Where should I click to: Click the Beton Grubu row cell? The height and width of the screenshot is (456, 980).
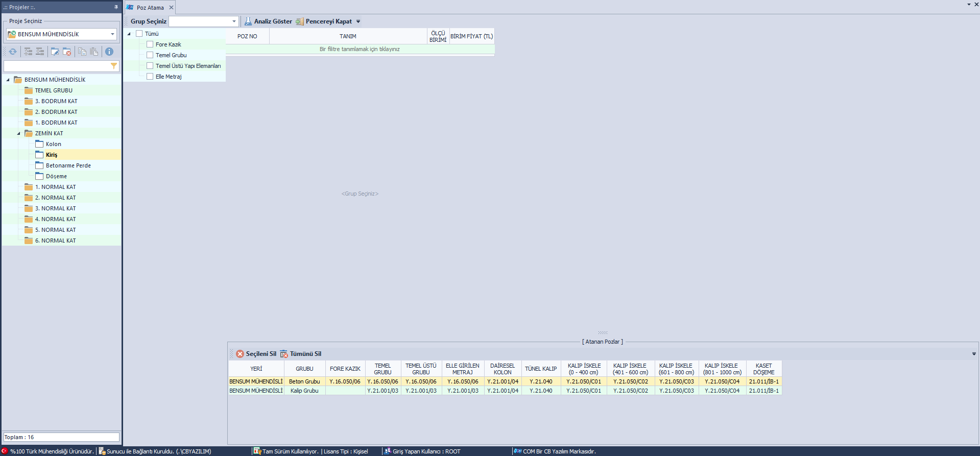coord(304,381)
